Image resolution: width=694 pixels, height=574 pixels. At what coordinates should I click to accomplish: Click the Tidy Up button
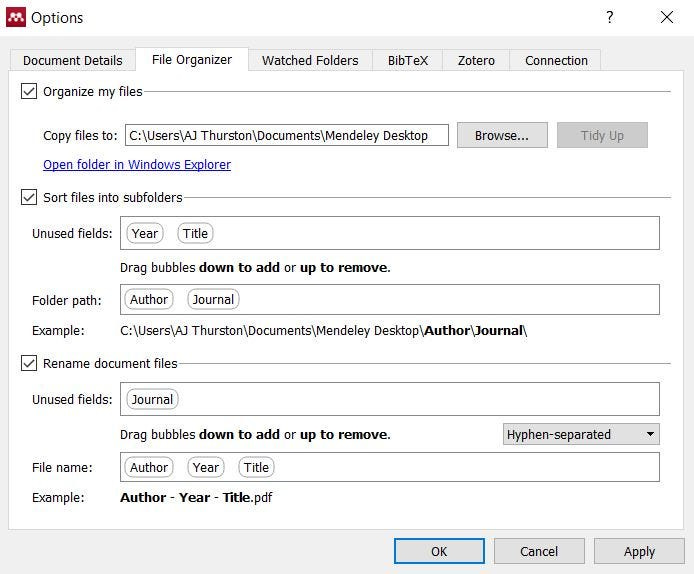click(x=602, y=135)
